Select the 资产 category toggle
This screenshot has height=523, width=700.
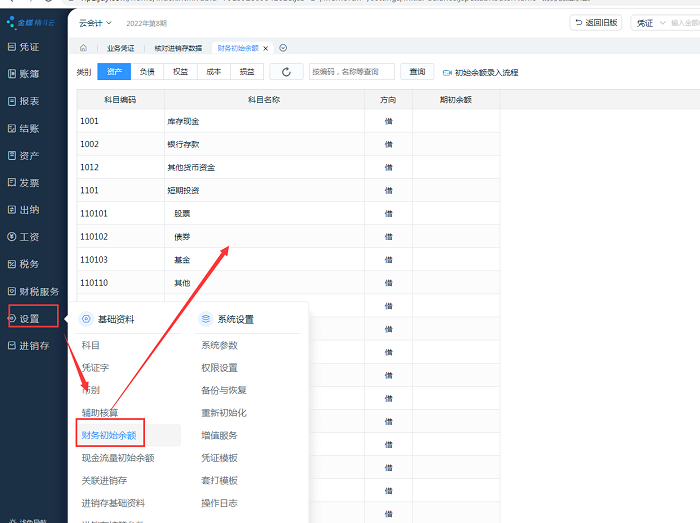[114, 72]
